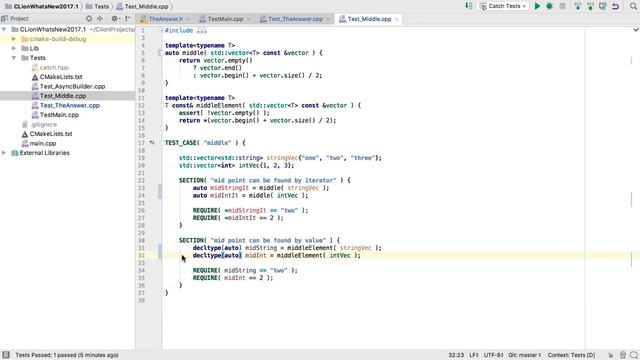Click the VCS Commit Changes icon
Screen dimensions: 640x360
(590, 6)
